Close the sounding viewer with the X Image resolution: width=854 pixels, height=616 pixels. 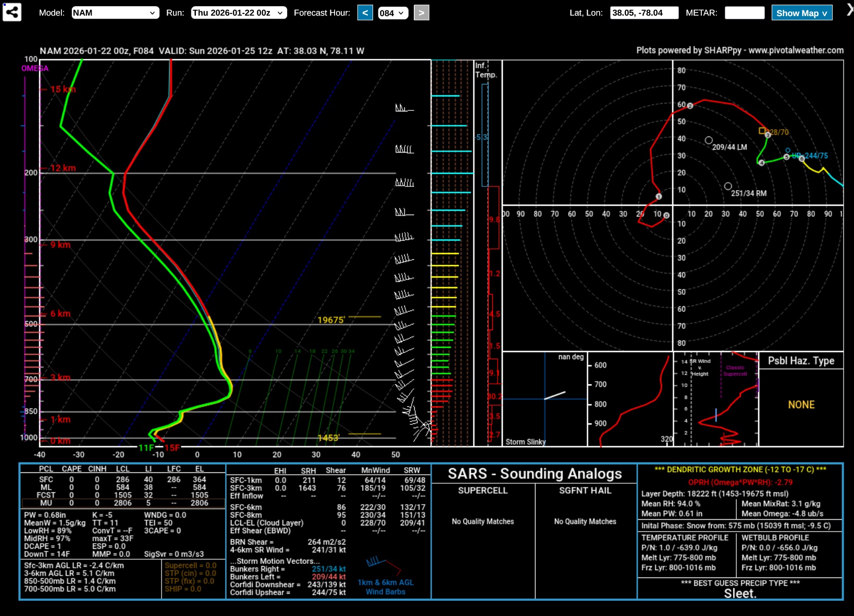click(x=850, y=10)
